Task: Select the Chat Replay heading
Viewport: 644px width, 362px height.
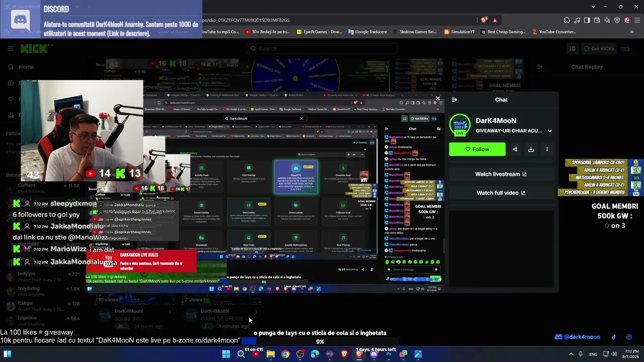Action: 587,67
